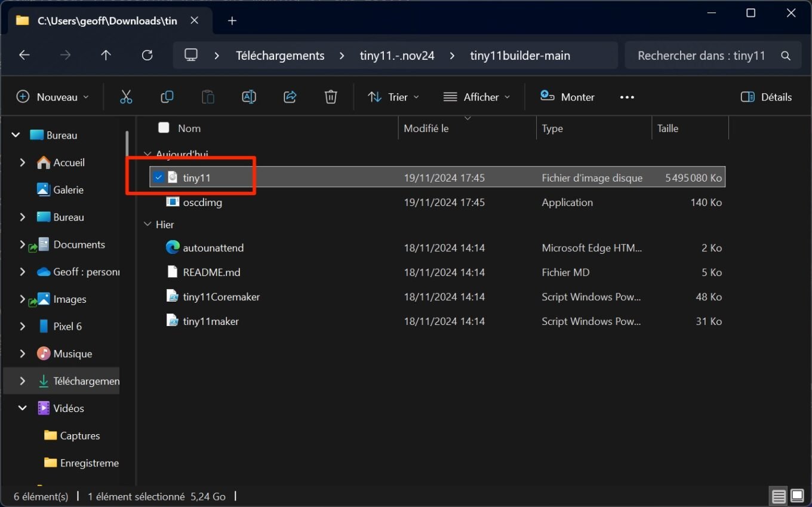The image size is (812, 507).
Task: Go back with the left arrow
Action: [24, 56]
